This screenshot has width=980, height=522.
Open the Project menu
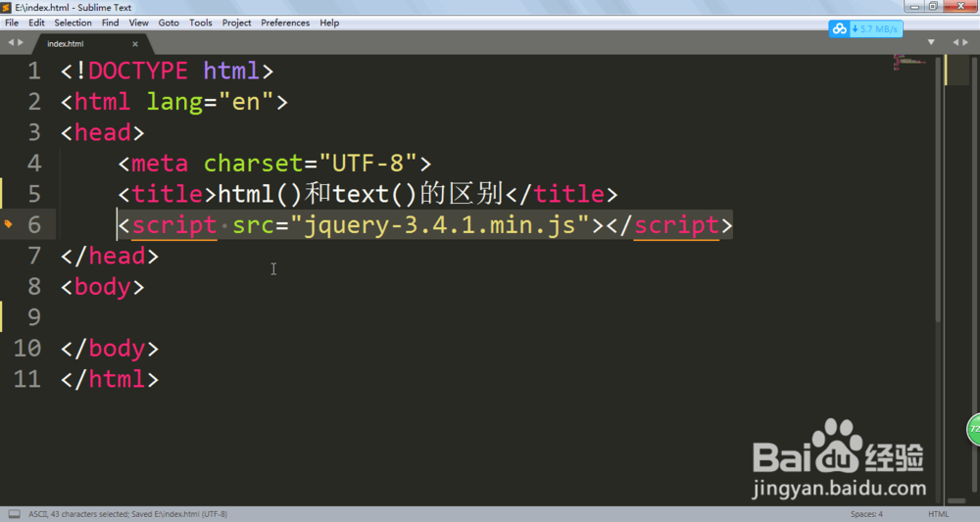pyautogui.click(x=236, y=23)
